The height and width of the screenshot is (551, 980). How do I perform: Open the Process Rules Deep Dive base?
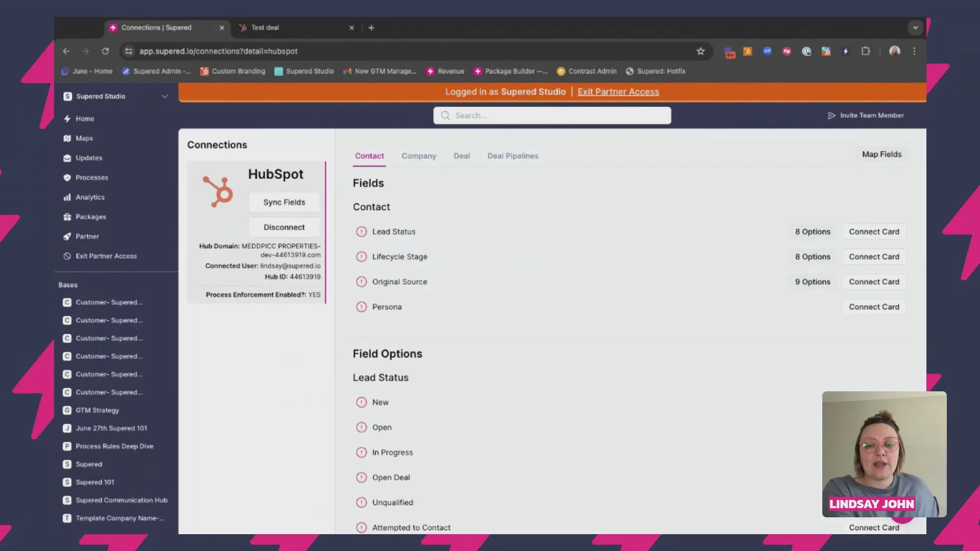(x=108, y=446)
